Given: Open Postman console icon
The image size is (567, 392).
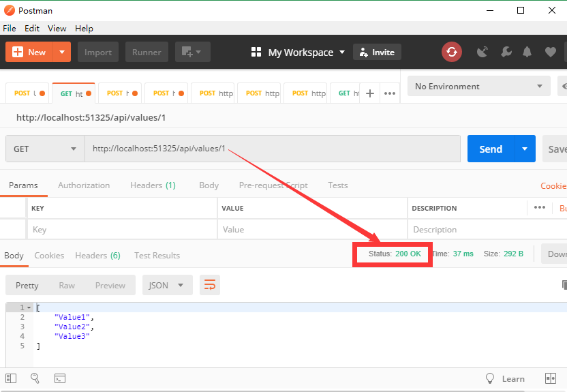Looking at the screenshot, I should (60, 378).
